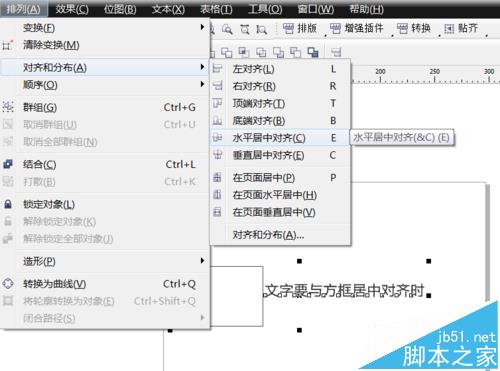Click the group icon beside 群组(G)
Viewport: 500px width, 371px height.
(x=8, y=107)
